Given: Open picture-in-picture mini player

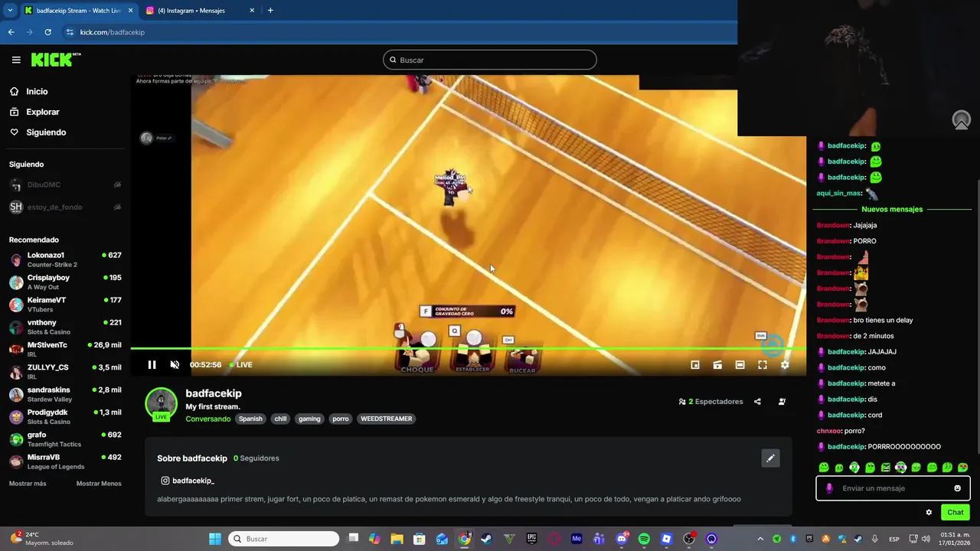Looking at the screenshot, I should (x=695, y=365).
